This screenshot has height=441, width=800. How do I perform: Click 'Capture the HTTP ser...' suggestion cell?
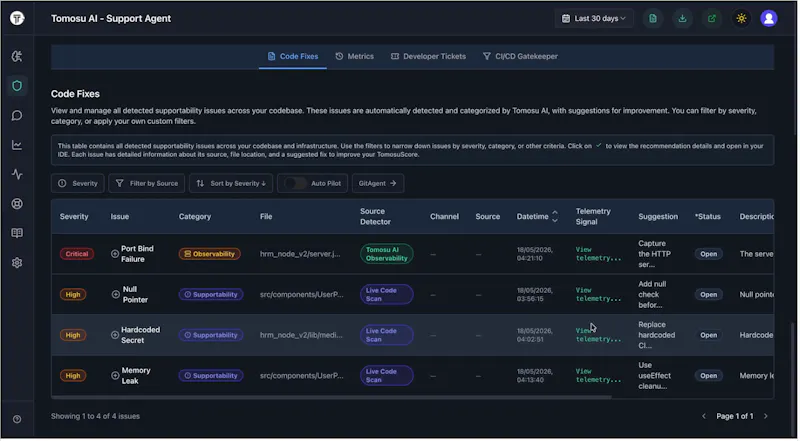click(x=655, y=254)
